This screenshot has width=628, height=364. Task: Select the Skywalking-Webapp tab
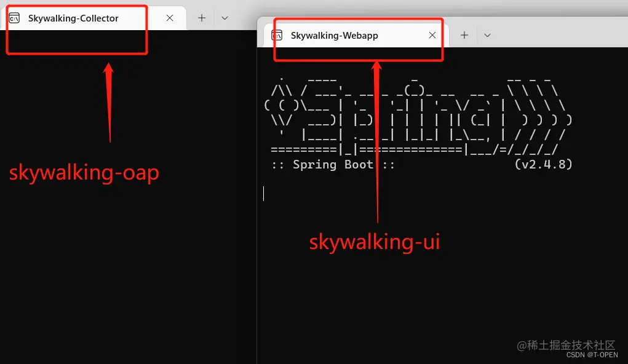point(335,35)
